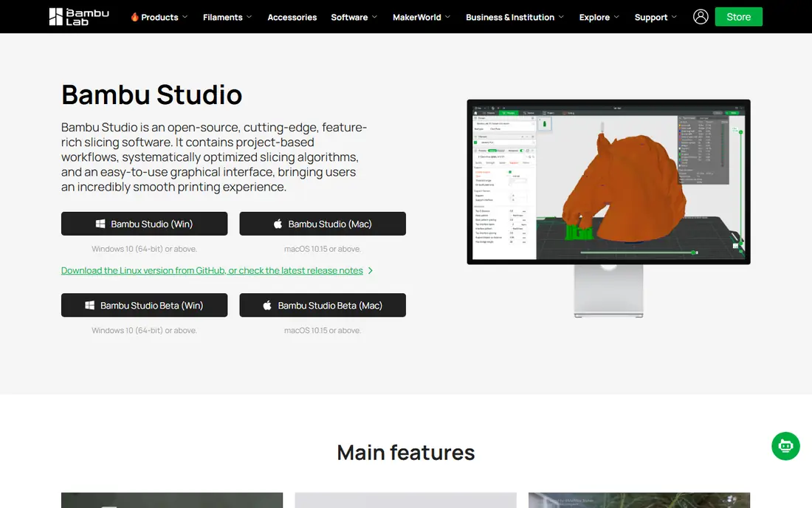The image size is (812, 508).
Task: Open the Support menu item
Action: coord(651,17)
